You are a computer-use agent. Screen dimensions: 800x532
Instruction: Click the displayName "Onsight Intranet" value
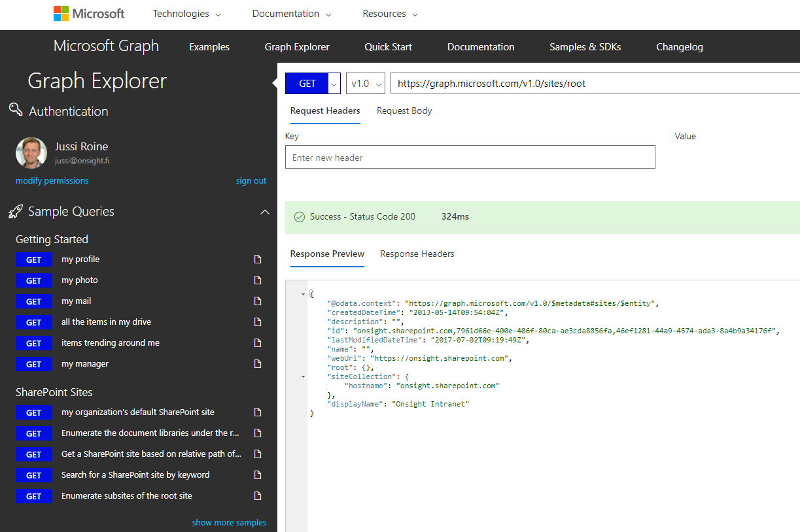click(x=430, y=404)
